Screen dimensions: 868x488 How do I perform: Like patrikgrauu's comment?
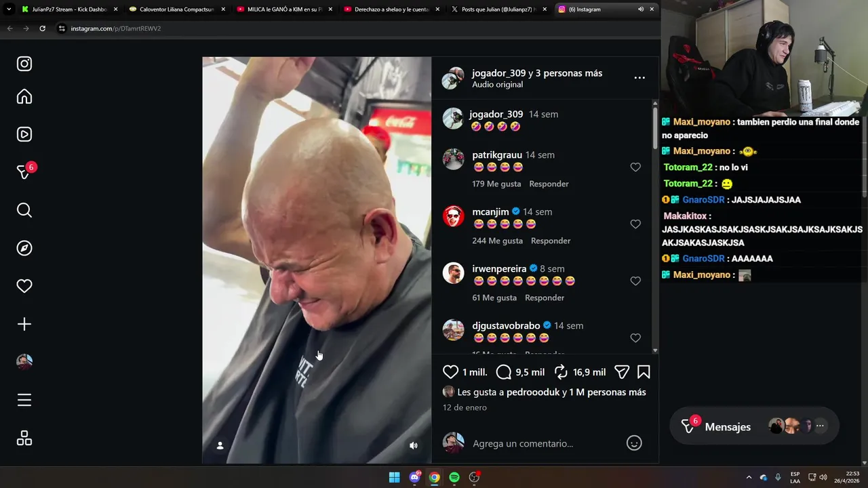635,167
